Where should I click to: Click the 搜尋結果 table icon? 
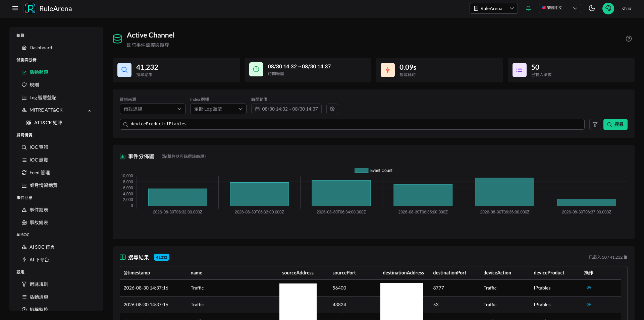(x=123, y=257)
